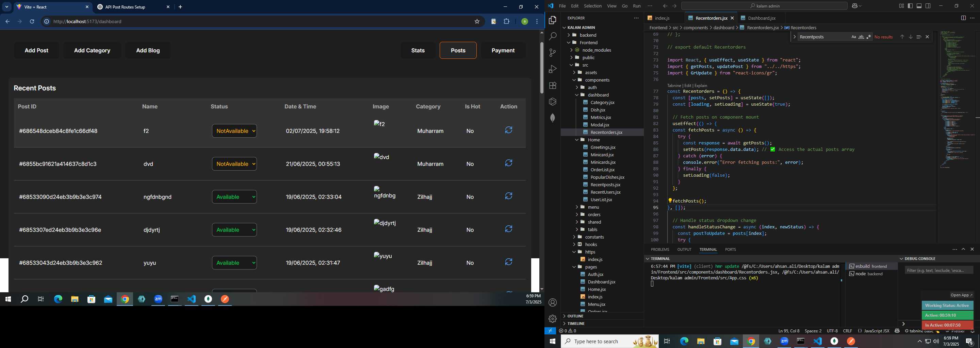
Task: Click the Add Blog button
Action: click(x=148, y=51)
